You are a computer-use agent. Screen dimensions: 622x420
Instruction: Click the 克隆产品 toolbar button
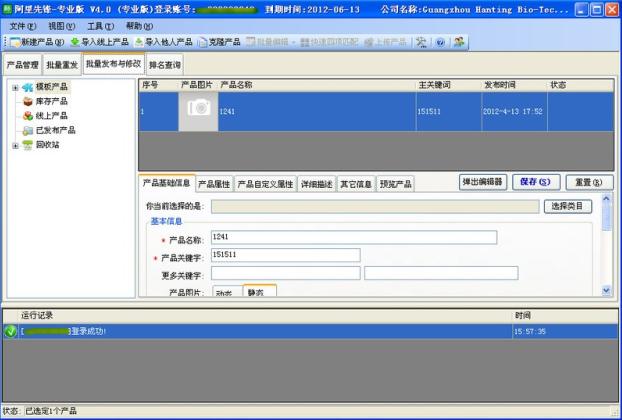(x=219, y=42)
